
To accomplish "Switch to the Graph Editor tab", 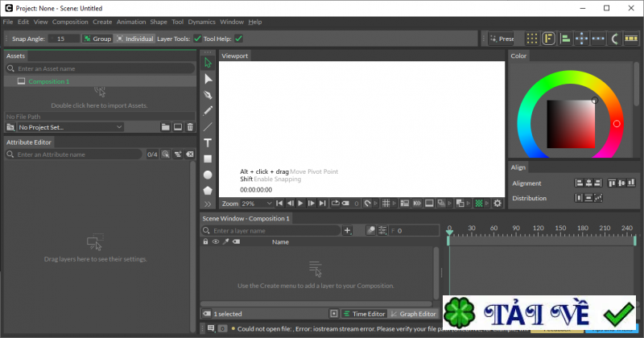I will coord(414,314).
